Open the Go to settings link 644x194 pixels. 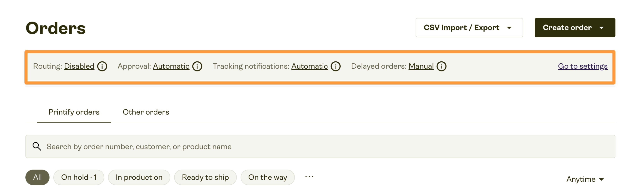tap(582, 66)
